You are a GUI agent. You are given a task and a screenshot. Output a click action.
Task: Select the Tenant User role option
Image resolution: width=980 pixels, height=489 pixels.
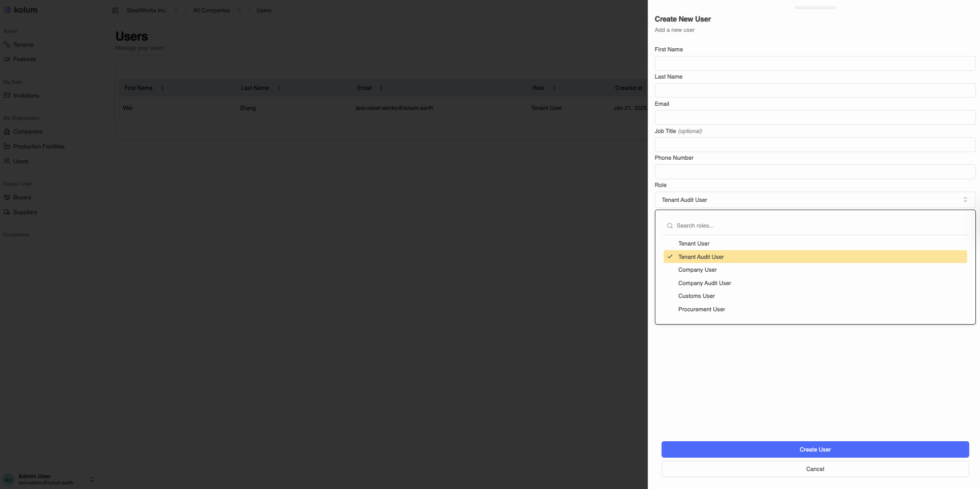(693, 243)
